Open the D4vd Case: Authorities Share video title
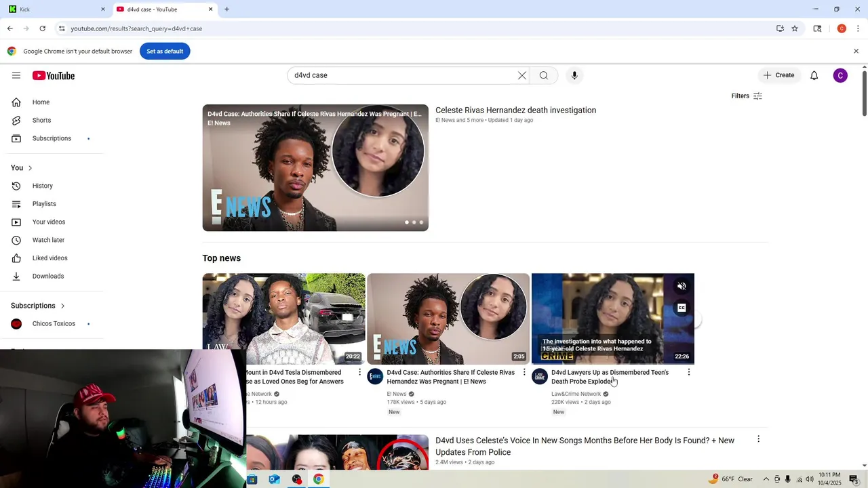The width and height of the screenshot is (868, 488). pyautogui.click(x=451, y=377)
